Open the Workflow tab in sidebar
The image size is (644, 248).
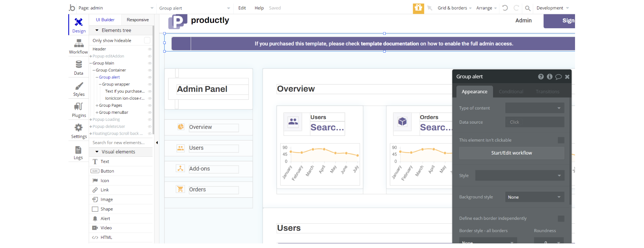pos(78,46)
